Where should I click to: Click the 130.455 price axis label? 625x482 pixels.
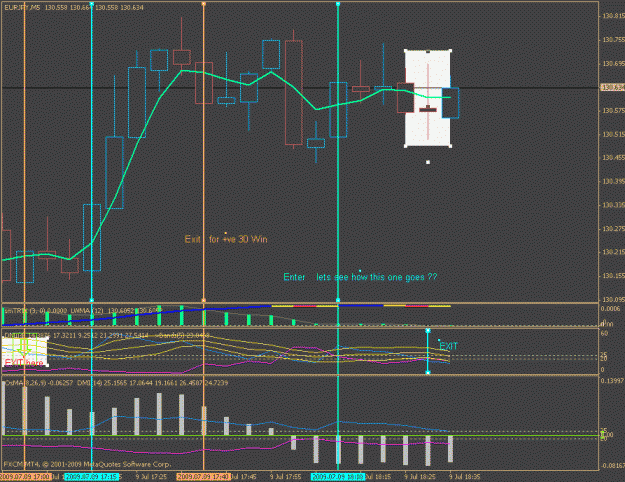click(613, 158)
